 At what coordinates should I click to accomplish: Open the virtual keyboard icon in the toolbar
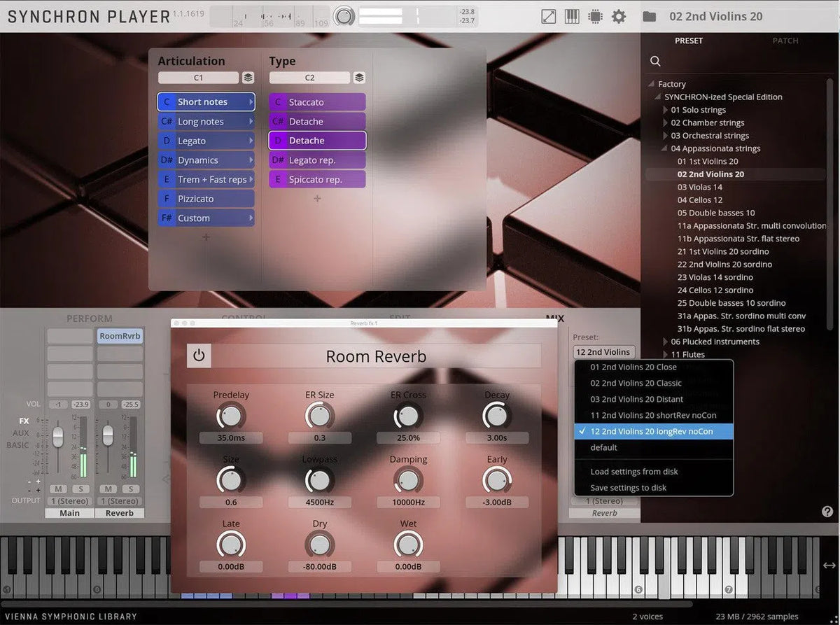pyautogui.click(x=572, y=16)
